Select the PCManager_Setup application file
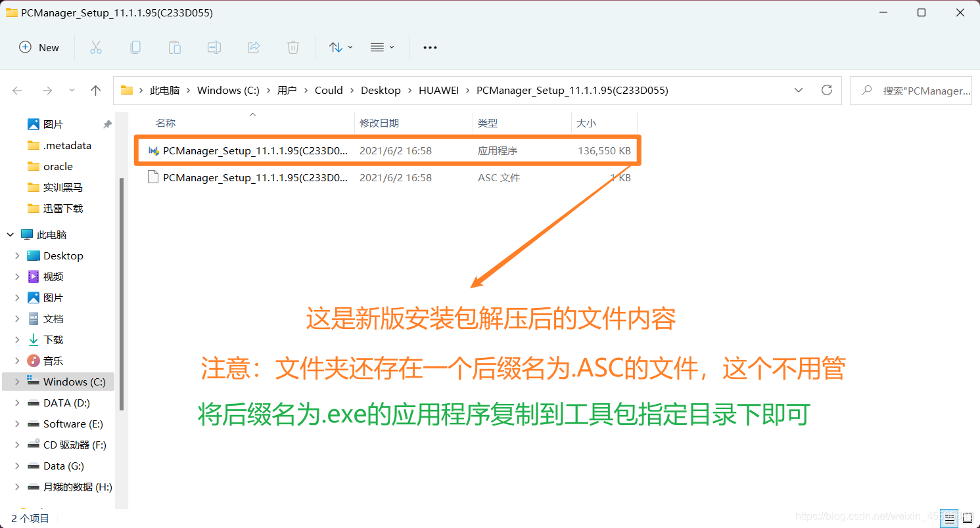980x528 pixels. pos(388,151)
